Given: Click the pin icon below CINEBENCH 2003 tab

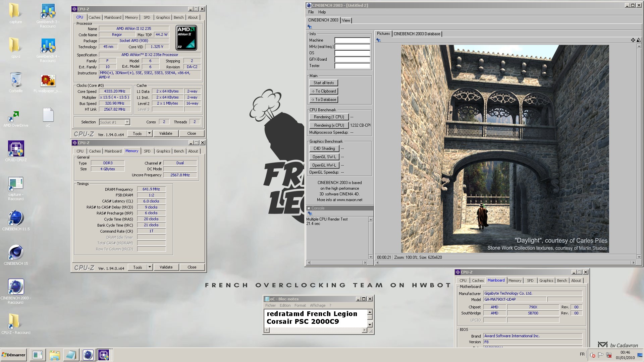Looking at the screenshot, I should (310, 27).
